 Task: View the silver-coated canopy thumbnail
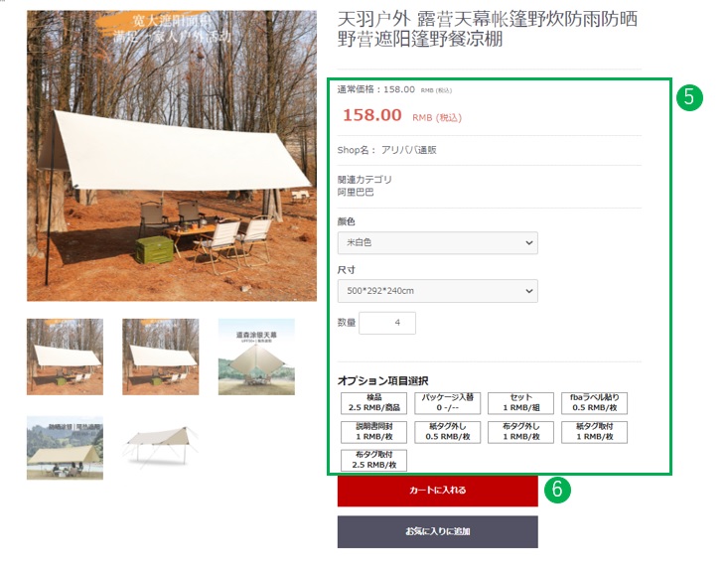point(256,357)
